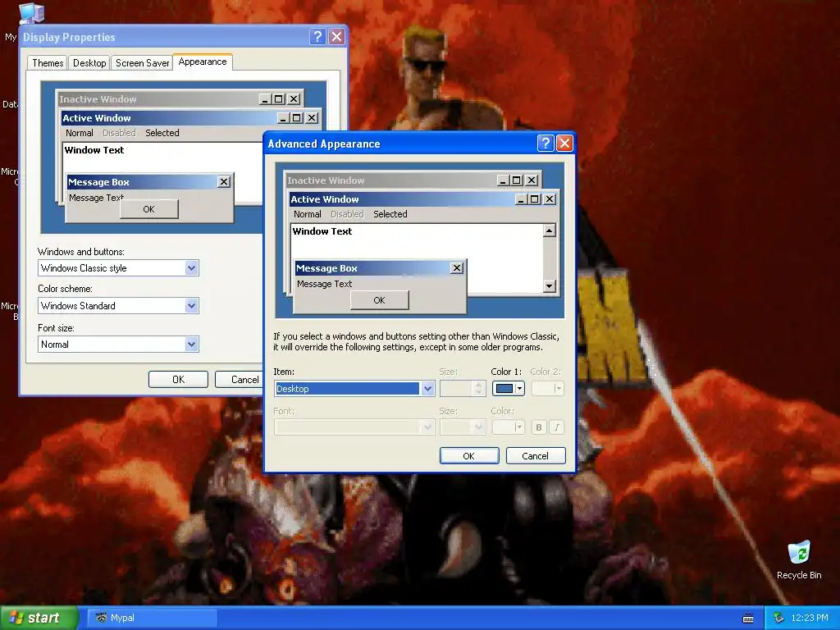
Task: Open the Color 1 color picker
Action: click(x=508, y=388)
